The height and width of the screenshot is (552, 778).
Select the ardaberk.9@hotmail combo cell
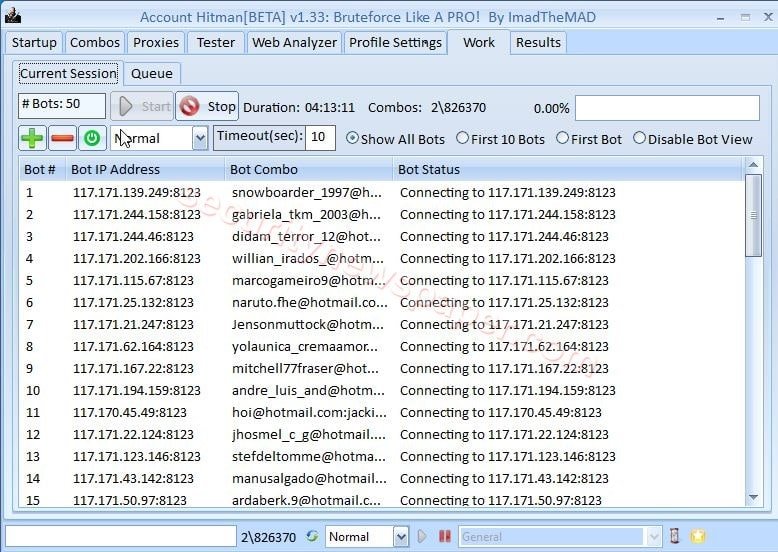click(x=306, y=500)
